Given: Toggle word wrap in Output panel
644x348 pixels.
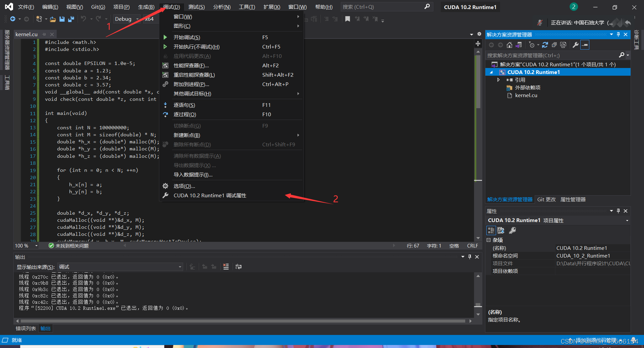Looking at the screenshot, I should pyautogui.click(x=238, y=267).
